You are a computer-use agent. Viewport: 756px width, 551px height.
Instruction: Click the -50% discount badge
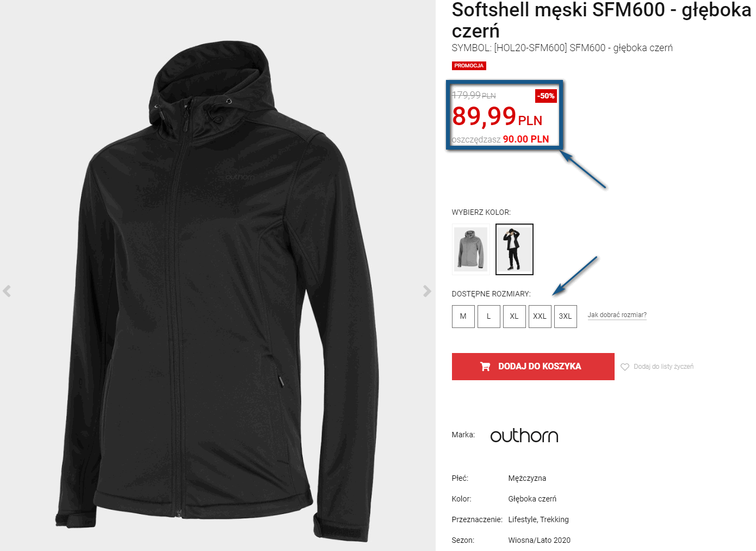(x=546, y=96)
